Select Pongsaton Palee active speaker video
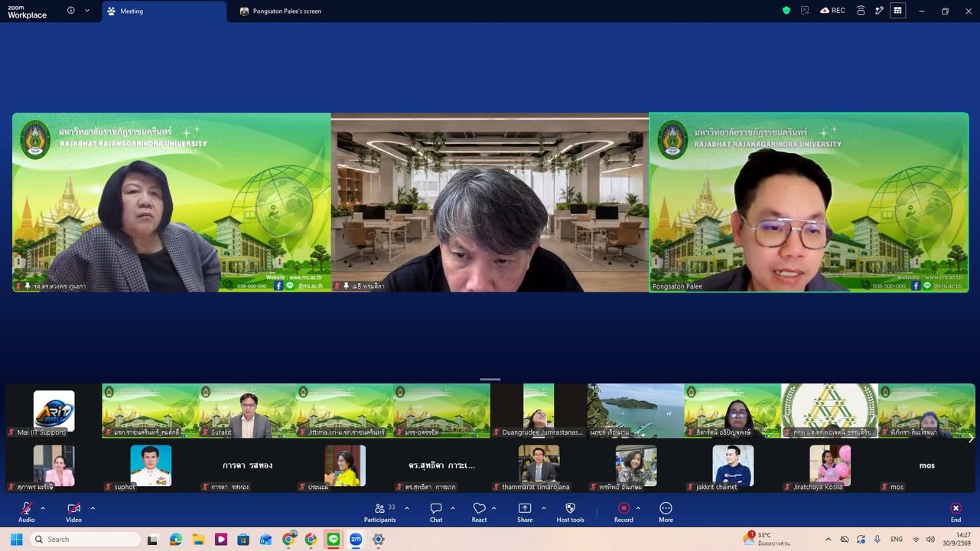Image resolution: width=980 pixels, height=551 pixels. [x=809, y=203]
